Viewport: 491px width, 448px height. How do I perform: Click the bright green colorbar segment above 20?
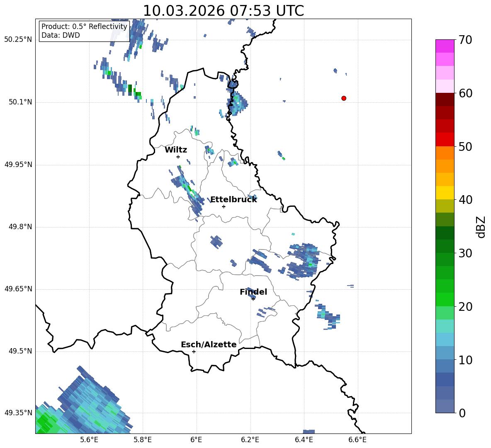[x=445, y=299]
